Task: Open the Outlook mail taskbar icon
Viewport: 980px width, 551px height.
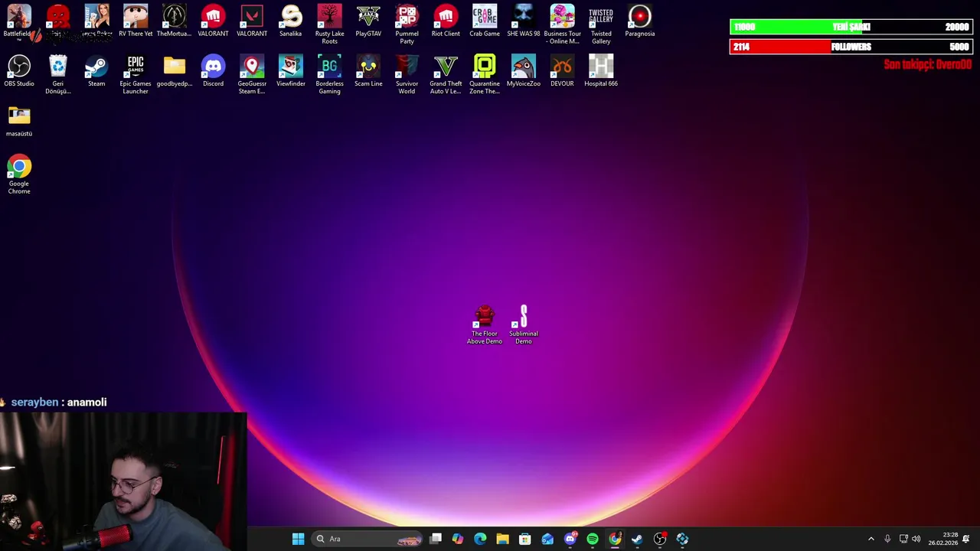Action: pos(547,539)
